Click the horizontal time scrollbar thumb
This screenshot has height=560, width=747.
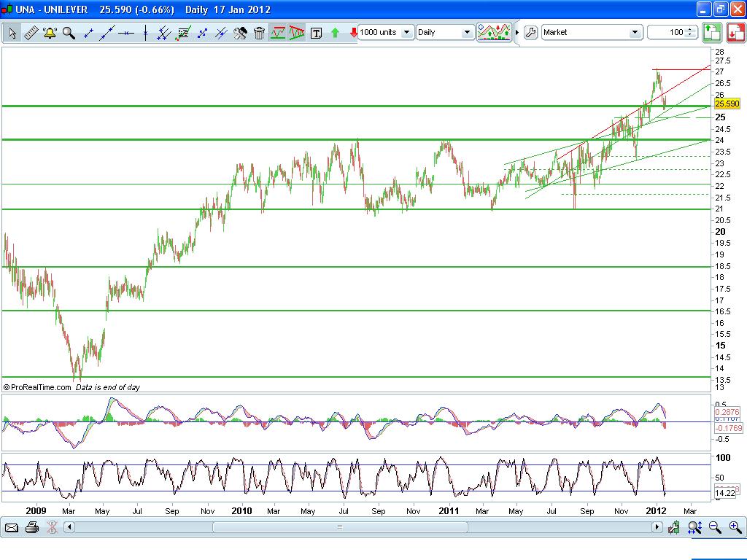(x=340, y=527)
